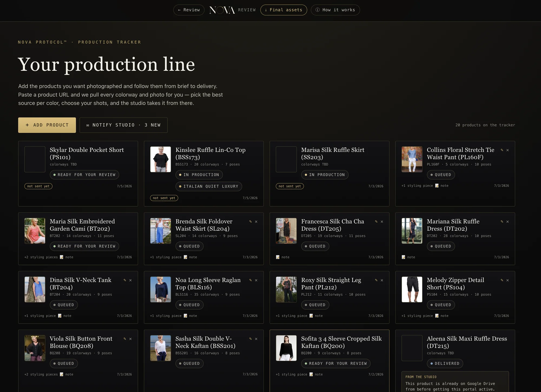
Task: Open the note on Roxy Silk Pant card
Action: [x=316, y=316]
